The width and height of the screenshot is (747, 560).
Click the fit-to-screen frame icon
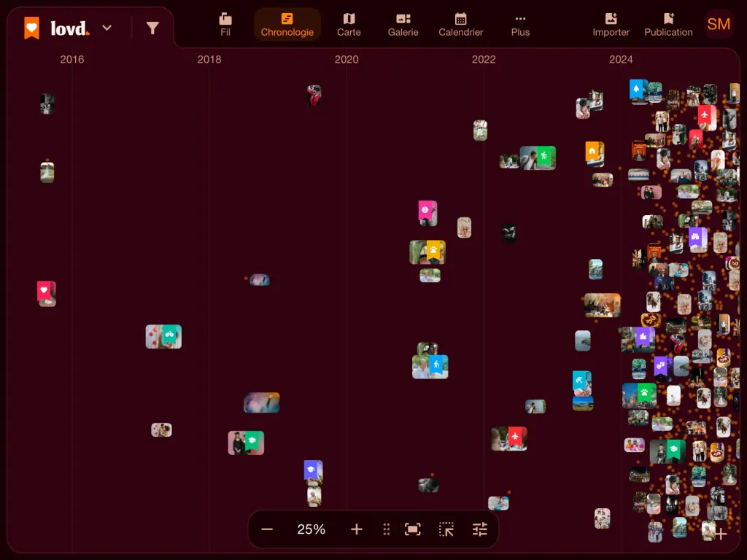coord(413,529)
